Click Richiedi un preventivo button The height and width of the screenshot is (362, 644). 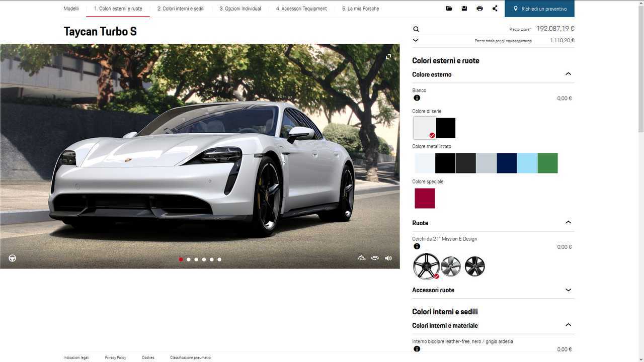pyautogui.click(x=539, y=9)
